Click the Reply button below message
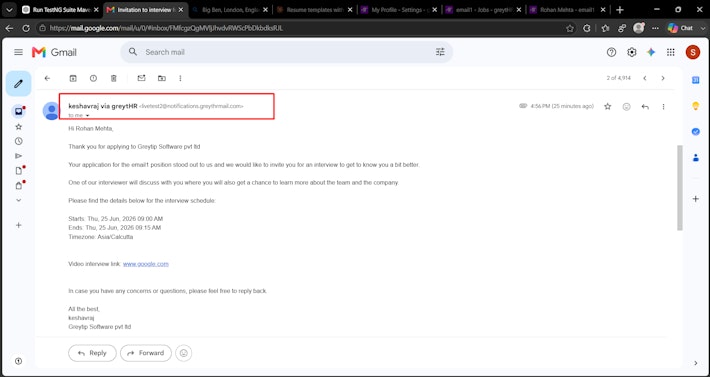 click(x=92, y=353)
